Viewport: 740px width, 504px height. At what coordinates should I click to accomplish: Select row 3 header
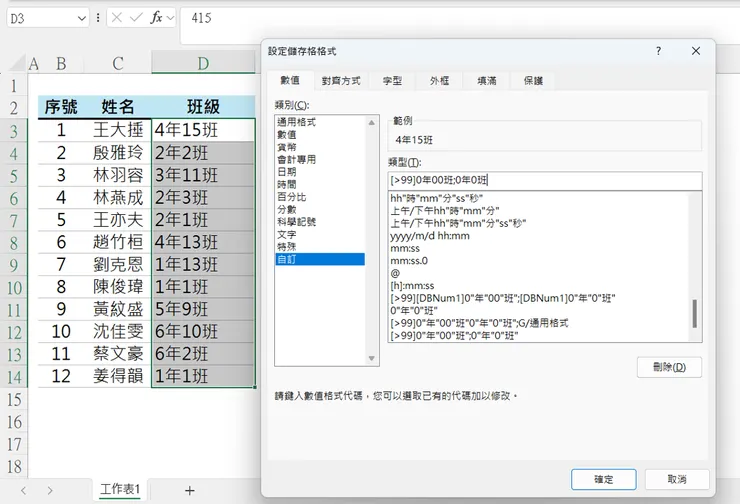[14, 131]
